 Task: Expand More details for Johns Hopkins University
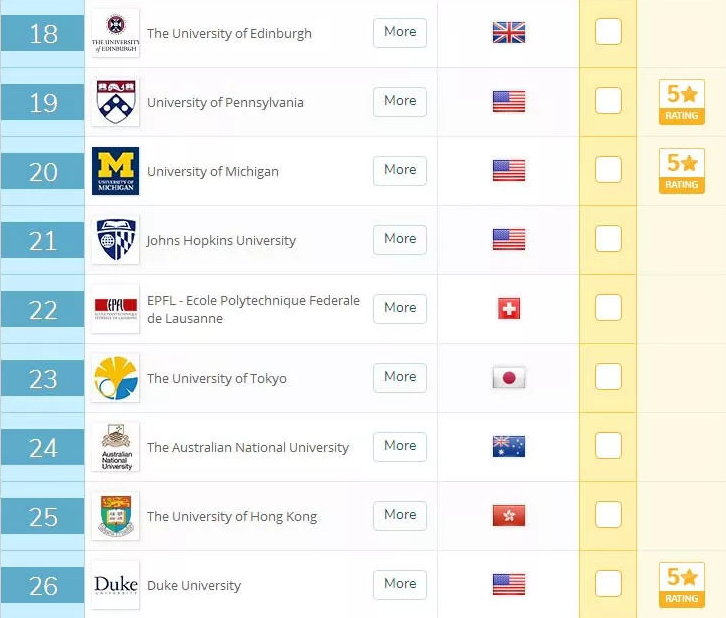pyautogui.click(x=400, y=239)
